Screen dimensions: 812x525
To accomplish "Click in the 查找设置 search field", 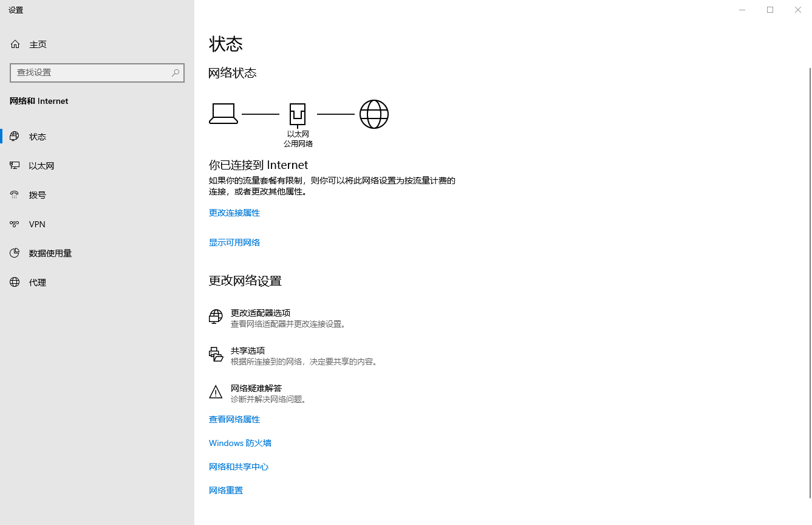I will click(x=97, y=72).
